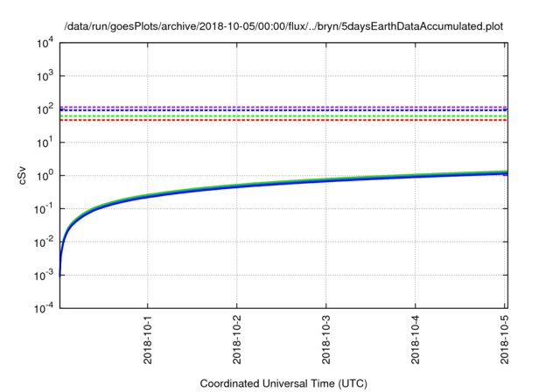Click the 2018-10-4 date label
The image size is (560, 392).
click(416, 339)
